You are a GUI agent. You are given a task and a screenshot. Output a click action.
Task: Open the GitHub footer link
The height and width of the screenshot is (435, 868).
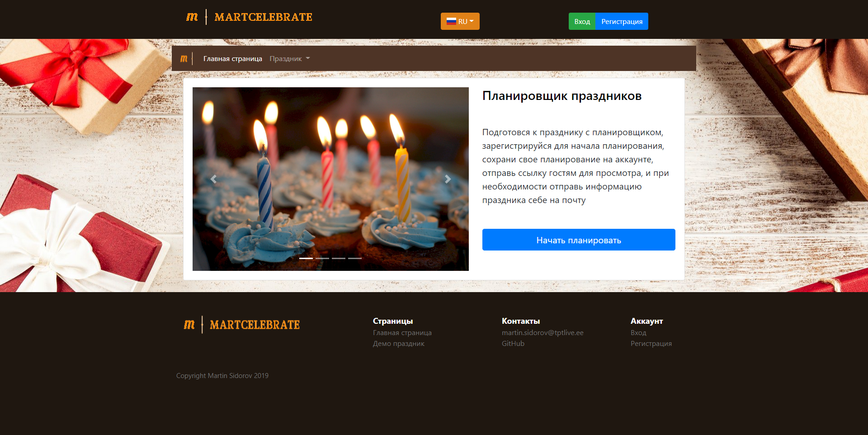(x=513, y=344)
